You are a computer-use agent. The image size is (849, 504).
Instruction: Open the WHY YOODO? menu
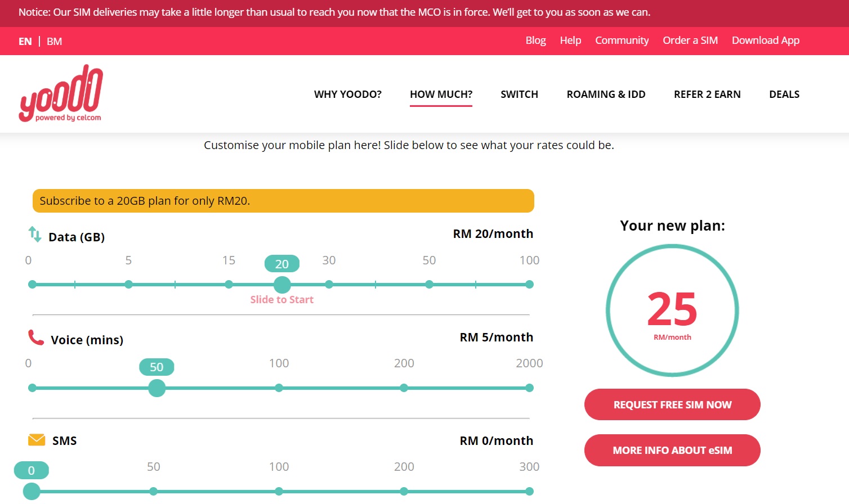click(348, 94)
